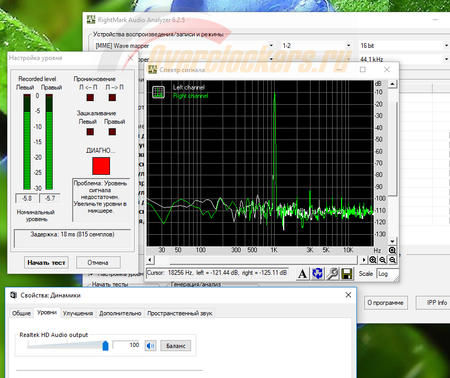Click the magnifier icon beside the Hz label
Screen dimensions: 450x378
(392, 250)
